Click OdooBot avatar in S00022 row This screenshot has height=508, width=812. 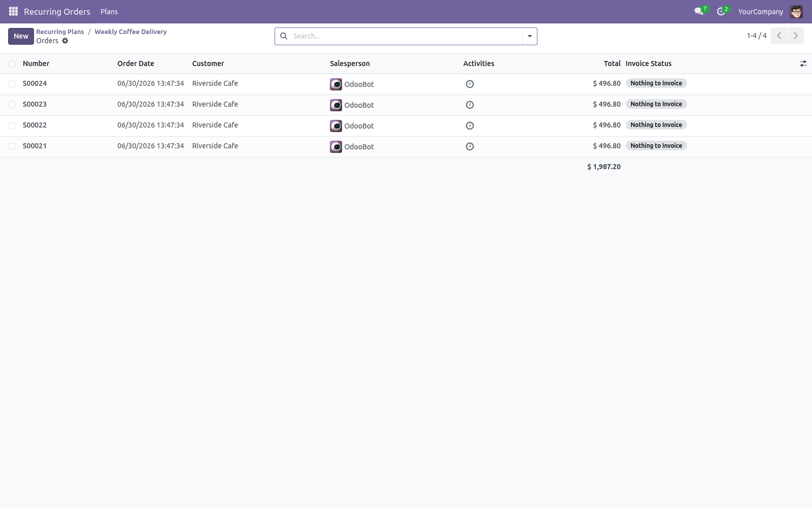336,125
